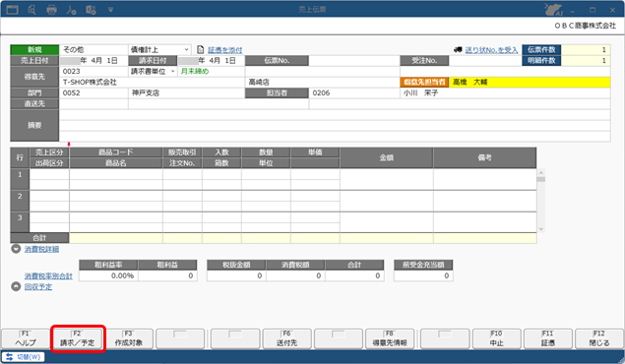
Task: Click the 明細件数 value 1
Action: click(x=586, y=61)
